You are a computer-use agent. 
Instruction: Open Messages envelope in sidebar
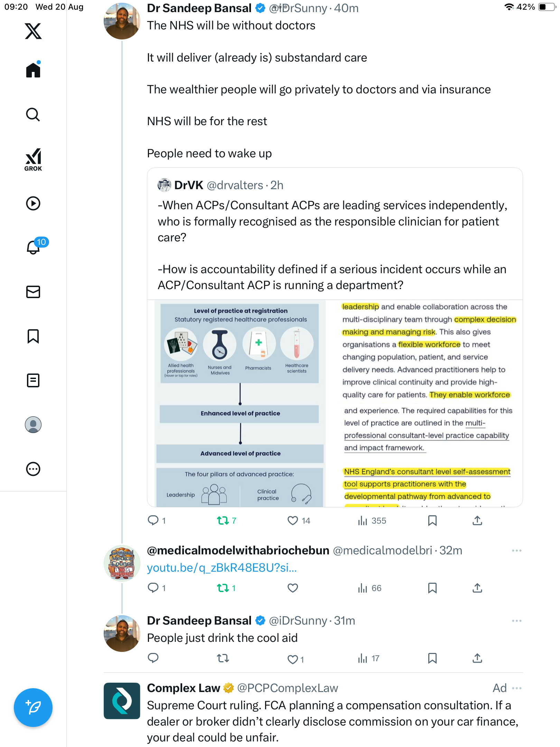click(x=33, y=292)
